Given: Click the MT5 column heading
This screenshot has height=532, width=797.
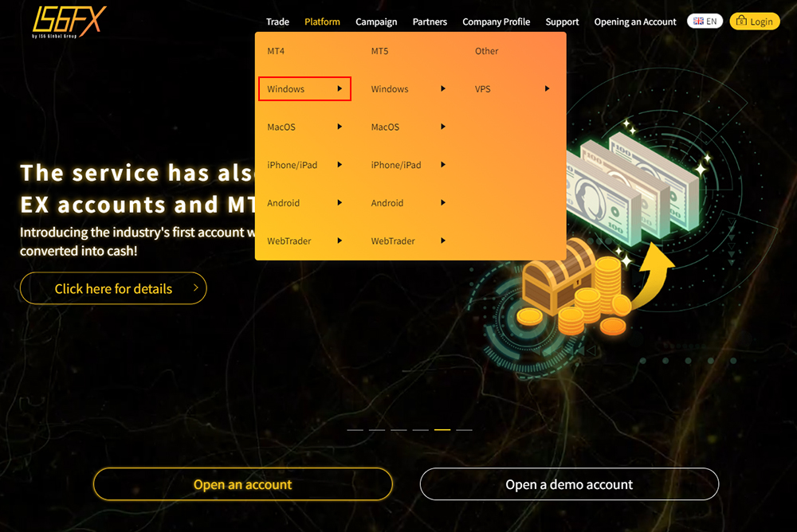Looking at the screenshot, I should click(x=379, y=51).
